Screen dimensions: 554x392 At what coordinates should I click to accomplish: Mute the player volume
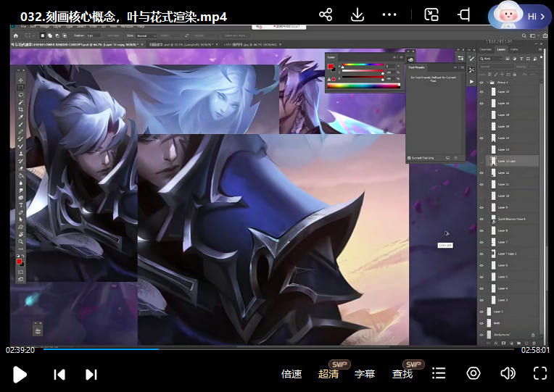(508, 373)
